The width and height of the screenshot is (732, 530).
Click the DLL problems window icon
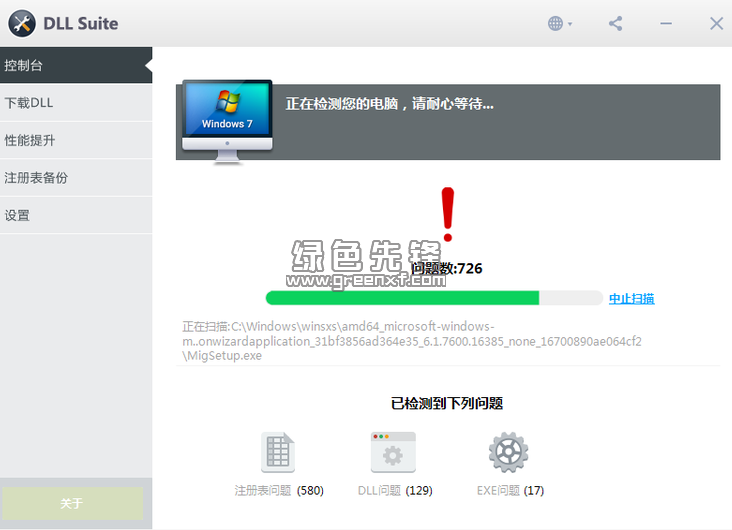point(393,453)
